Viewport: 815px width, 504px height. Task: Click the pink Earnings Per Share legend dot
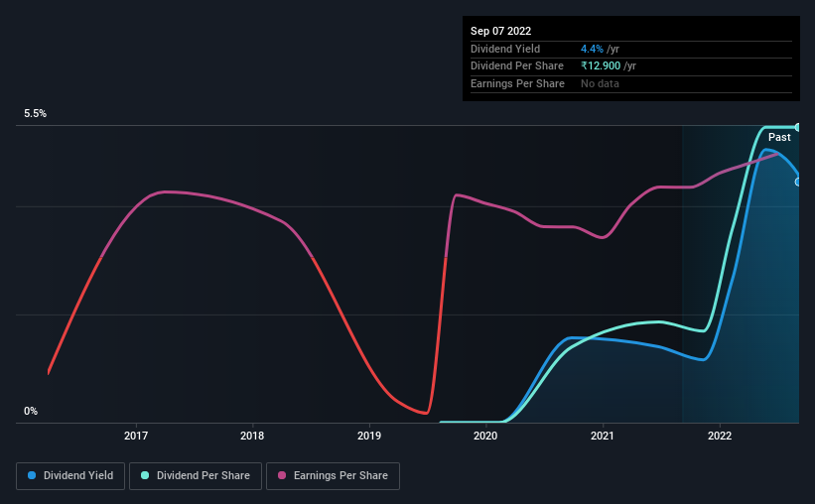pos(282,475)
